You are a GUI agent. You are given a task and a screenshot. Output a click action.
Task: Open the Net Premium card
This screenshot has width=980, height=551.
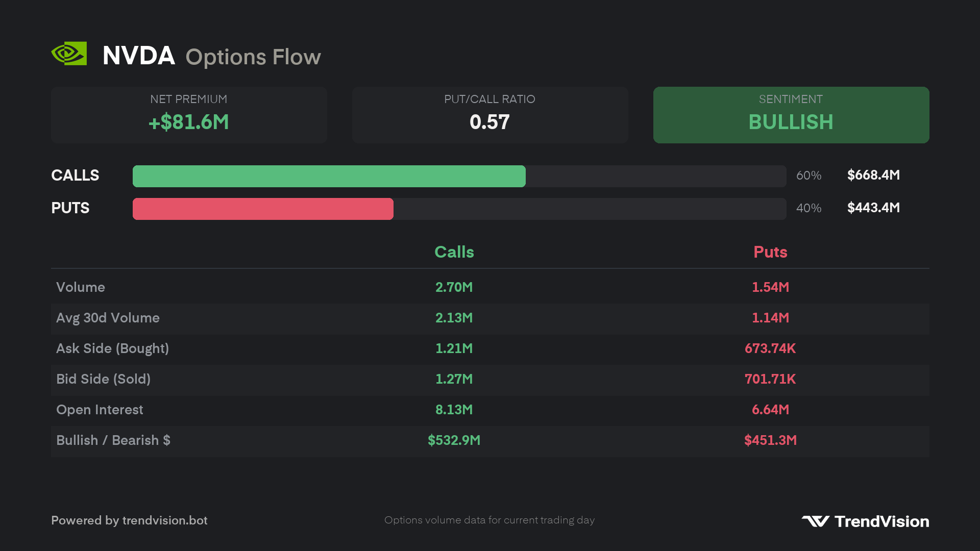(189, 115)
